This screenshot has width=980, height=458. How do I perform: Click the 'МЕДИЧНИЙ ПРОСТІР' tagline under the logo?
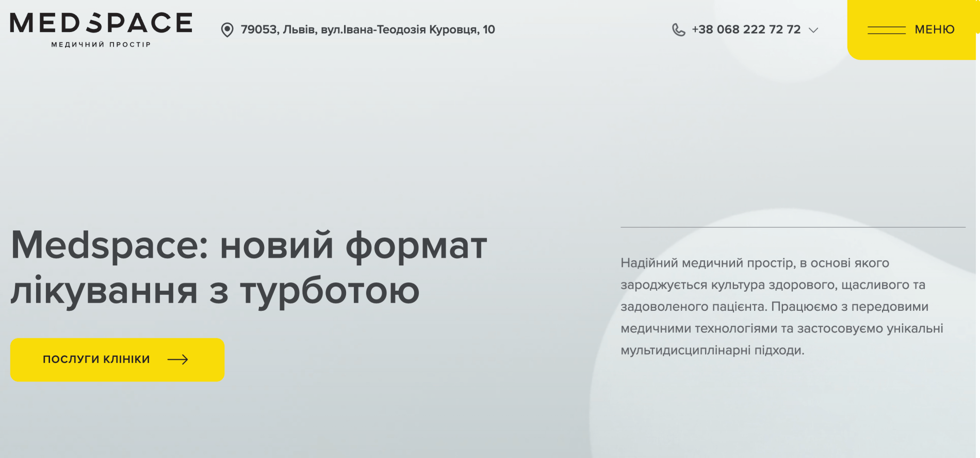coord(101,44)
